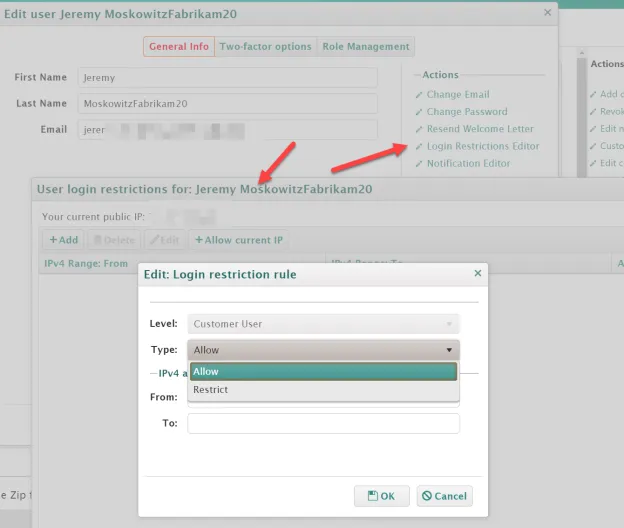
Task: Click the Email input field
Action: tap(228, 130)
